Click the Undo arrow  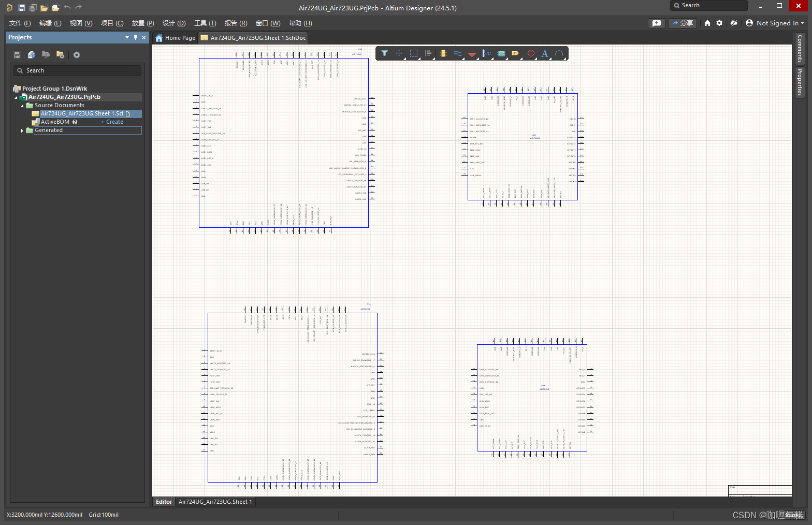(67, 8)
